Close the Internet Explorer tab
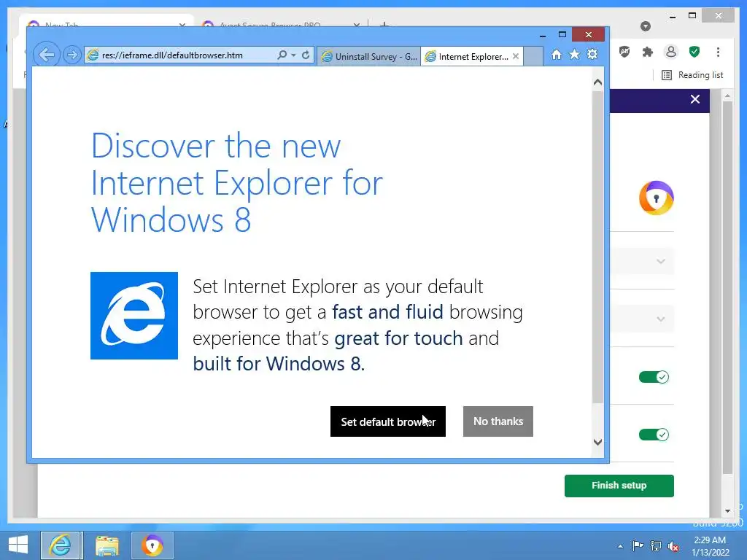Screen dimensions: 747x560 516,56
